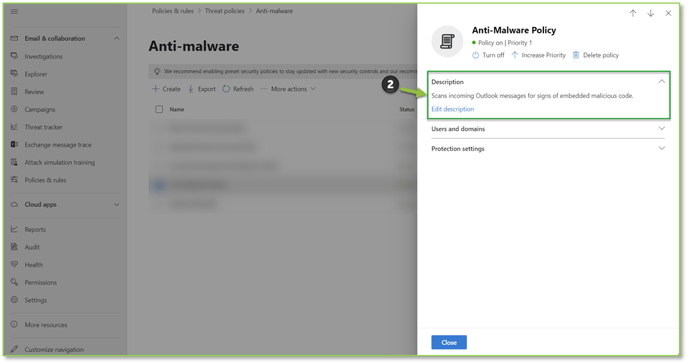
Task: Open Reports in the sidebar
Action: (x=35, y=229)
